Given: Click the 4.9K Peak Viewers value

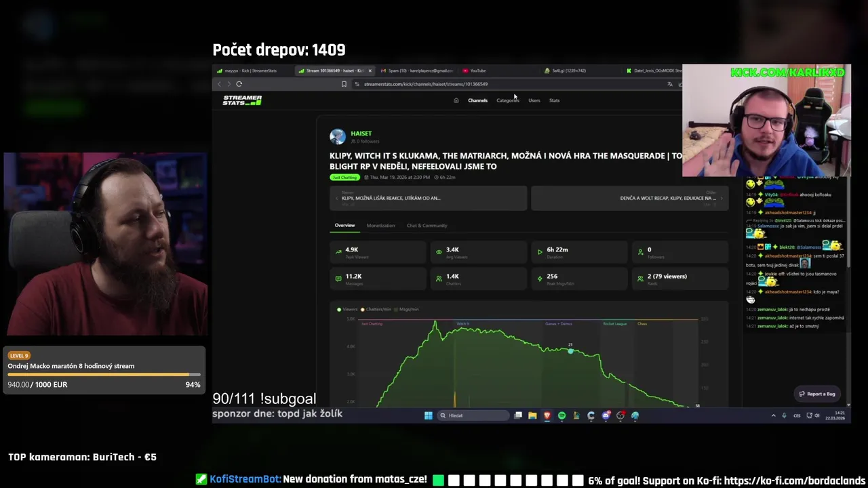Looking at the screenshot, I should (351, 249).
